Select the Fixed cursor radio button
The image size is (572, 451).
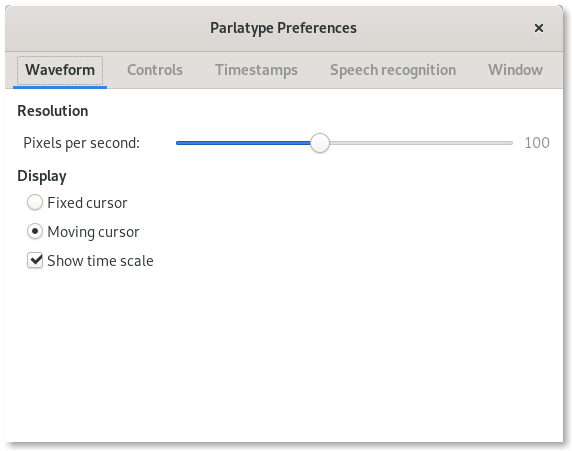pos(35,202)
